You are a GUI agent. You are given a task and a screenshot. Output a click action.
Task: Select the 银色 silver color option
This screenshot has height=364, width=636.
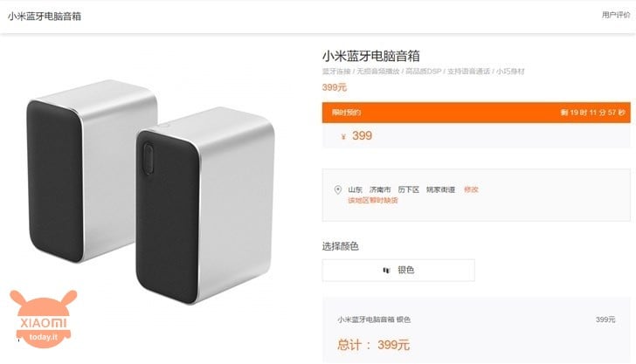398,270
